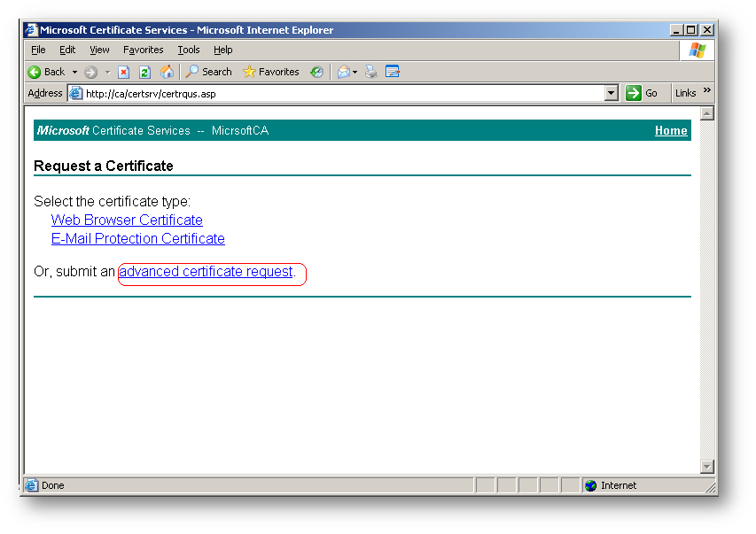Open the Back history dropdown arrow
Viewport: 756px width, 534px height.
point(74,73)
